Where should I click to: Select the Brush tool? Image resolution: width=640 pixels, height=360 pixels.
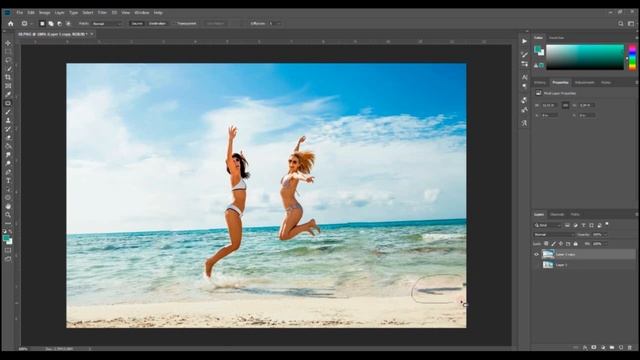click(x=8, y=112)
